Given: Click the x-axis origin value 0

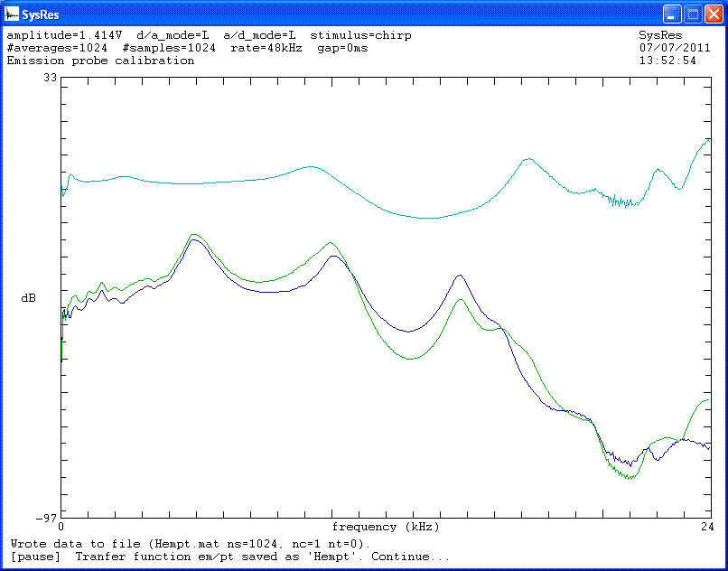Looking at the screenshot, I should point(61,527).
